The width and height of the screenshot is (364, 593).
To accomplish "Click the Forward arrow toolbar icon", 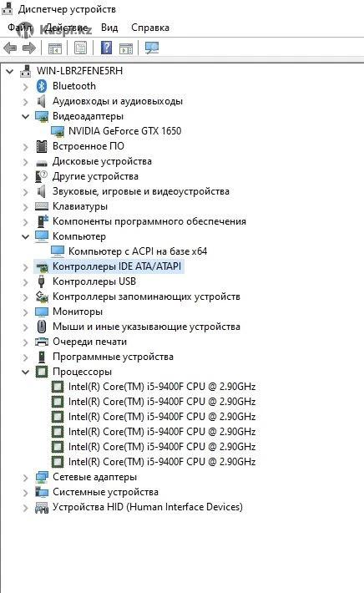I will pyautogui.click(x=29, y=48).
